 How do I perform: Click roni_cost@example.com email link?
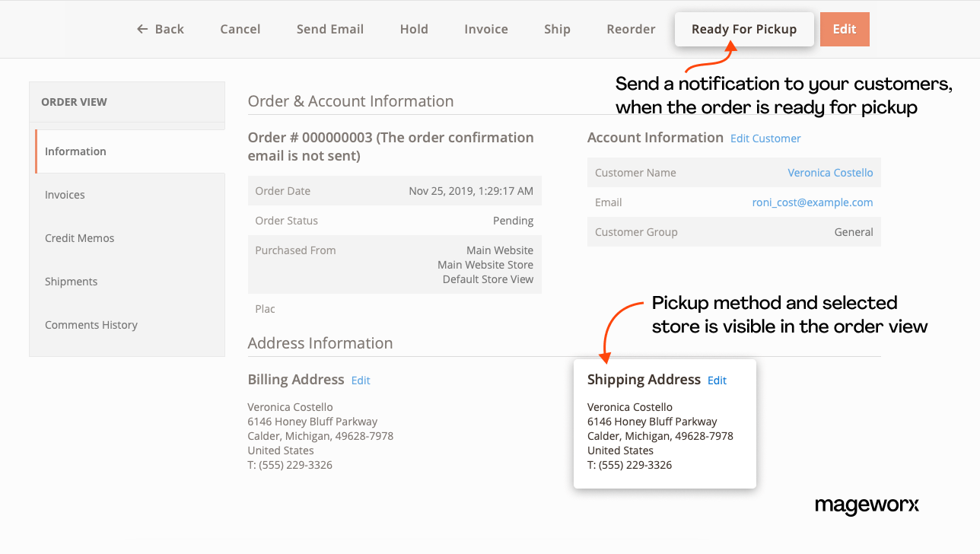pyautogui.click(x=813, y=202)
